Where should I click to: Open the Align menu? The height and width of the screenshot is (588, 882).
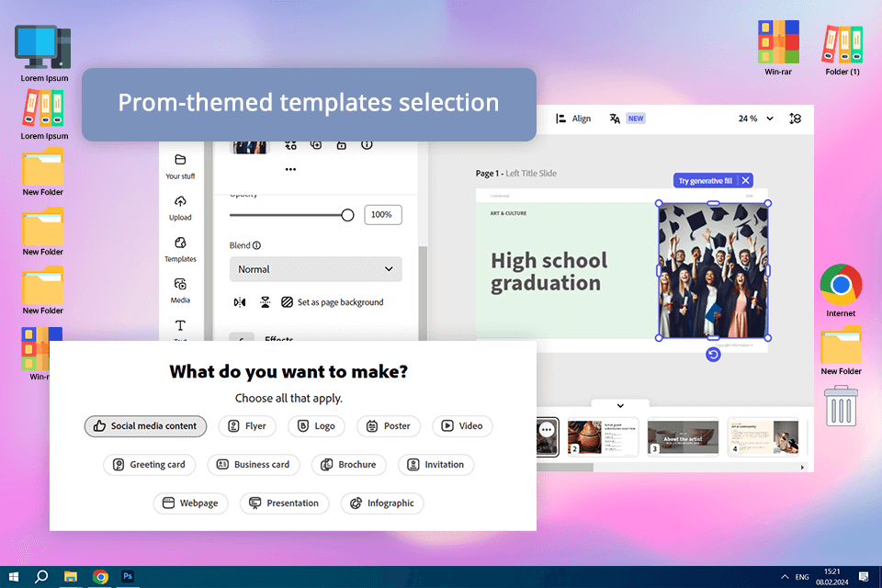pos(573,119)
